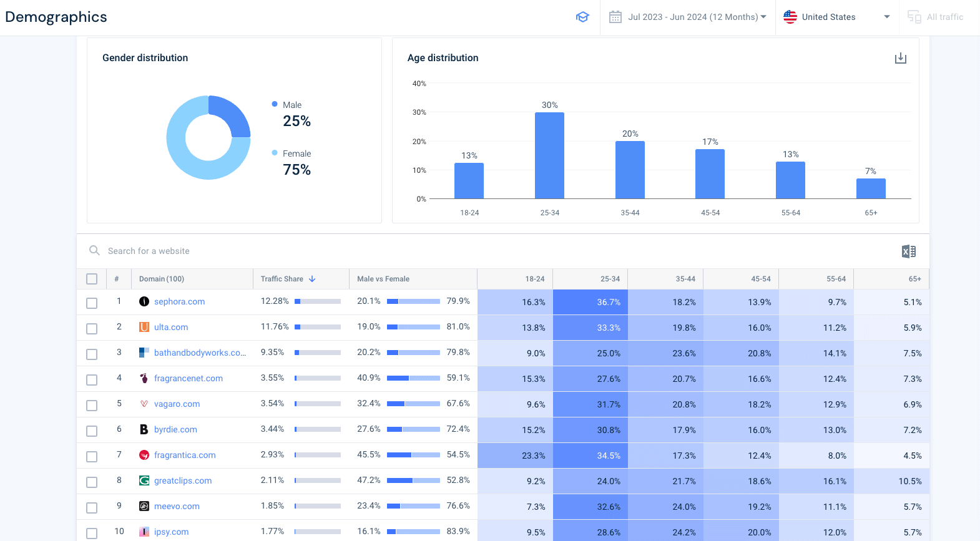The image size is (980, 541).
Task: Sort by 55-64 age column
Action: click(x=836, y=279)
